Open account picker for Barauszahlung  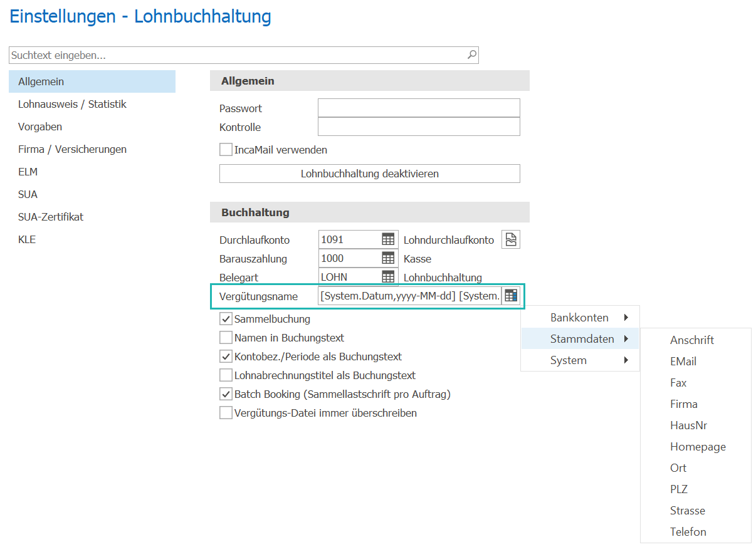tap(389, 258)
